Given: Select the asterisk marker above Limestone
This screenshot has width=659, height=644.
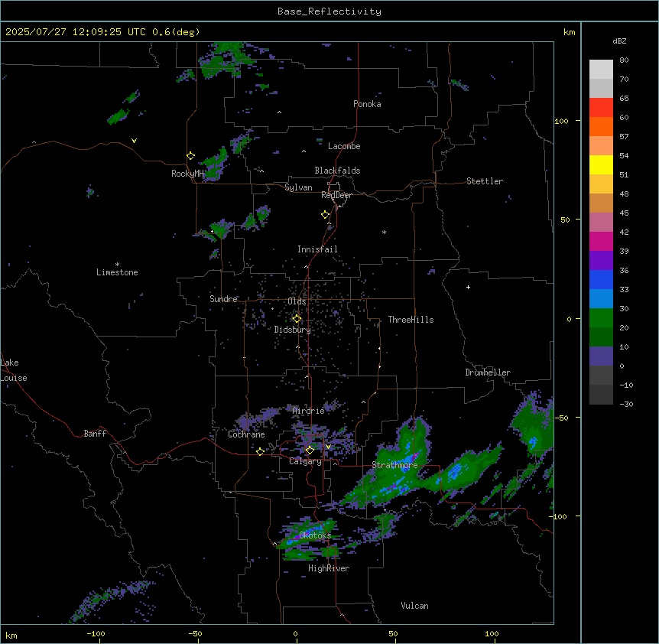Looking at the screenshot, I should point(117,265).
